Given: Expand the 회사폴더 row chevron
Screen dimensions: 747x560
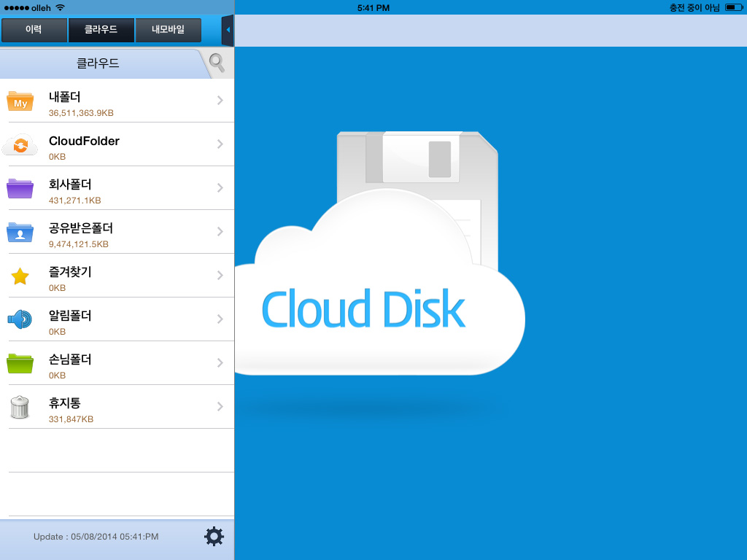Looking at the screenshot, I should pyautogui.click(x=220, y=187).
